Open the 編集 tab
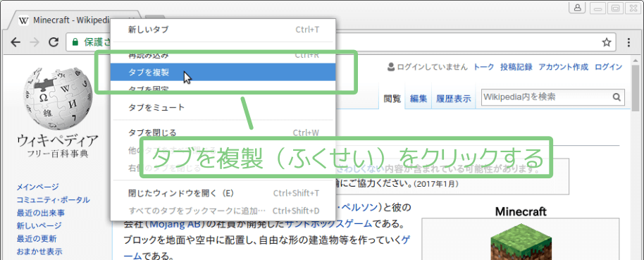The height and width of the screenshot is (260, 644). (x=419, y=99)
